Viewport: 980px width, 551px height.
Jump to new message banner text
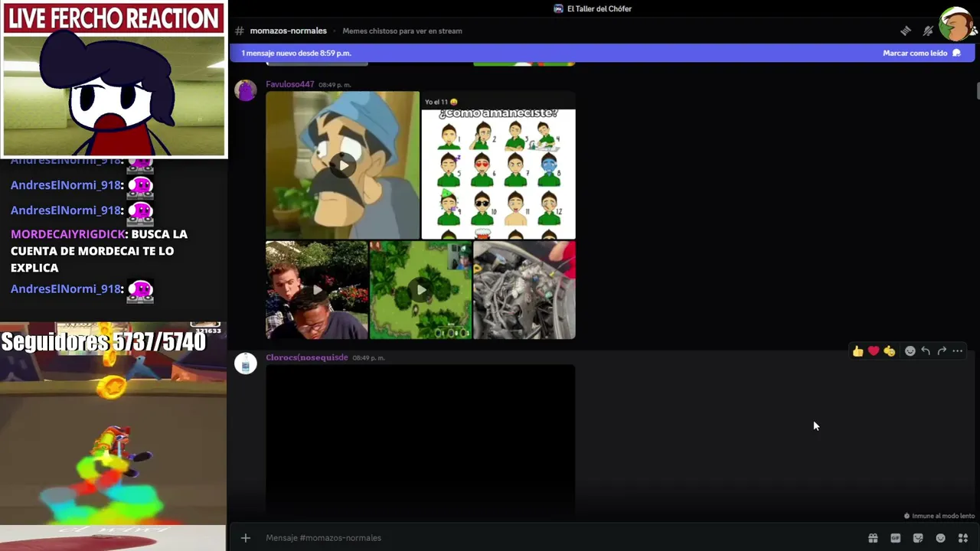pos(296,54)
